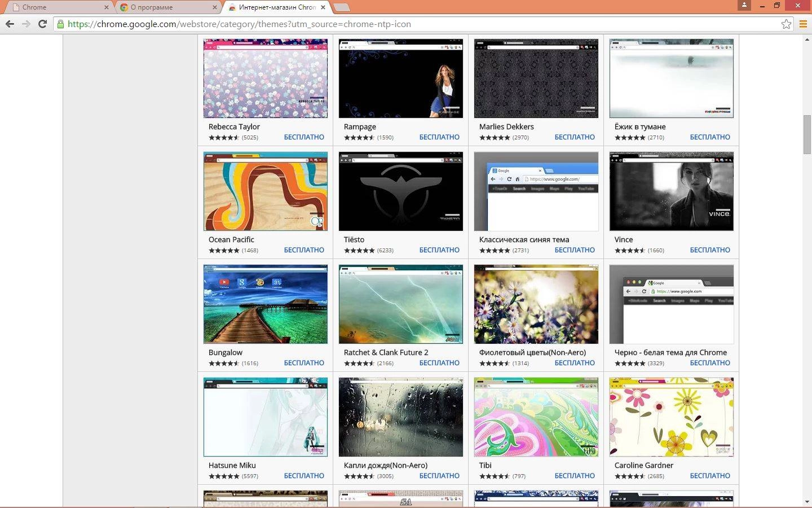Click БЕСПЛАТНО for Tiësto
812x508 pixels.
coord(439,250)
